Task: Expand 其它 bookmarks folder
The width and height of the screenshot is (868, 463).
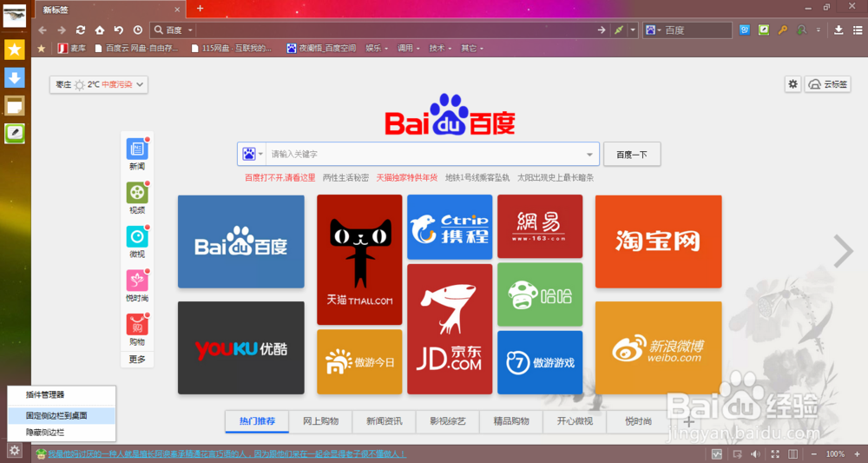Action: coord(472,48)
